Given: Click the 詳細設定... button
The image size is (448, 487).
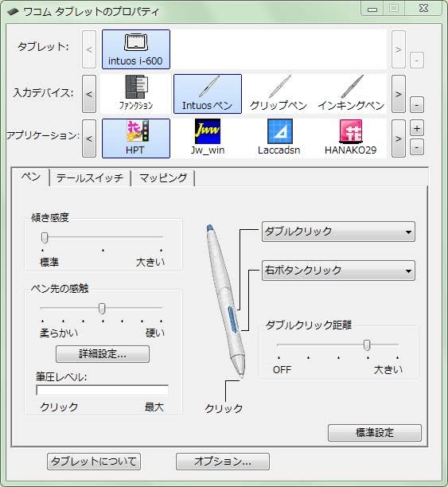Looking at the screenshot, I should [103, 354].
